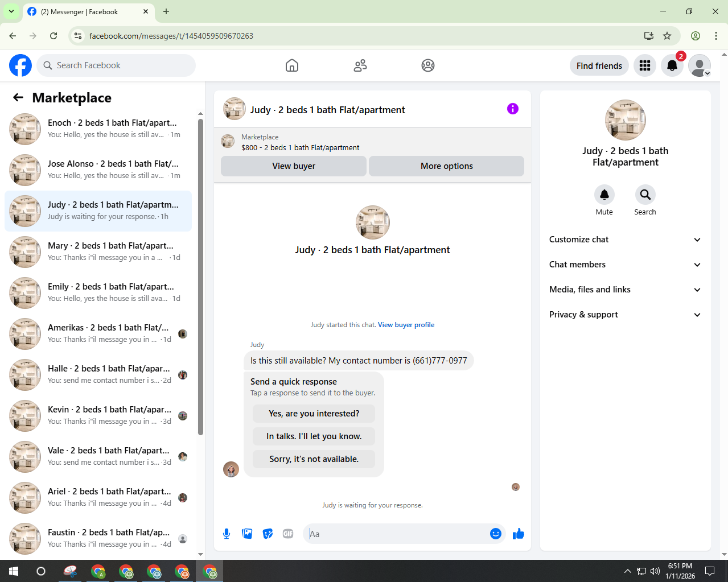Open Chrome's three-dot menu

coord(716,36)
